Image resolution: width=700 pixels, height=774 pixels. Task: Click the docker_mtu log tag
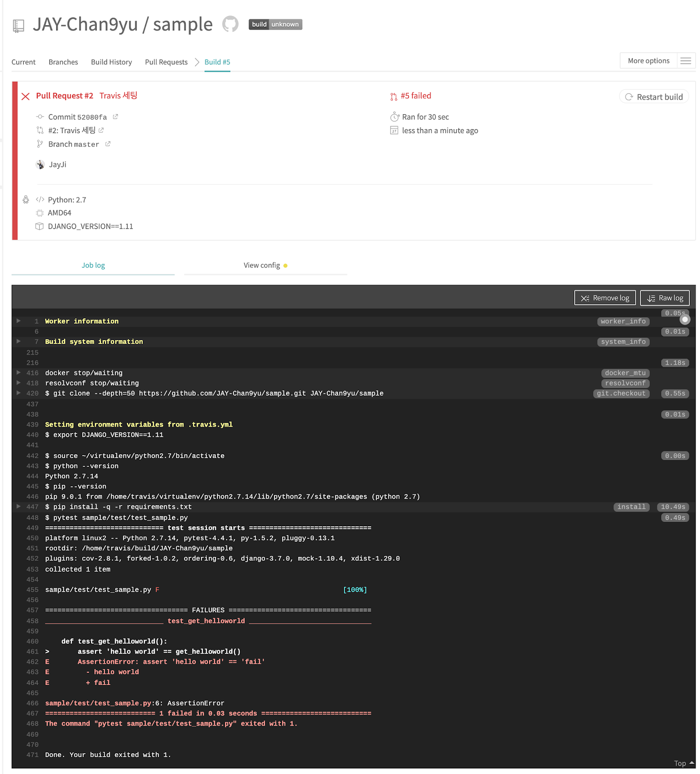coord(625,373)
